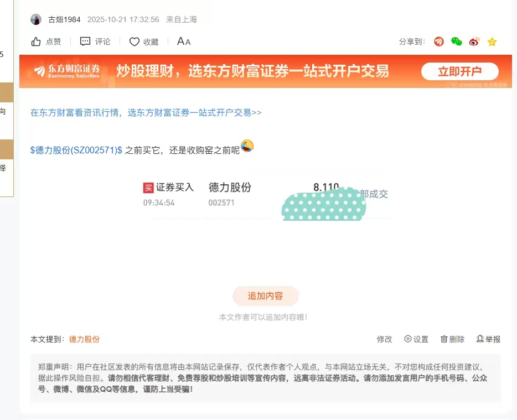Report post with 举报 bell icon
The height and width of the screenshot is (420, 517).
pos(488,339)
